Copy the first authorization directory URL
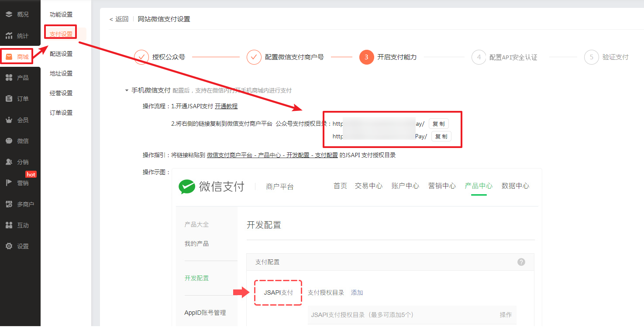The width and height of the screenshot is (644, 327). pyautogui.click(x=438, y=124)
